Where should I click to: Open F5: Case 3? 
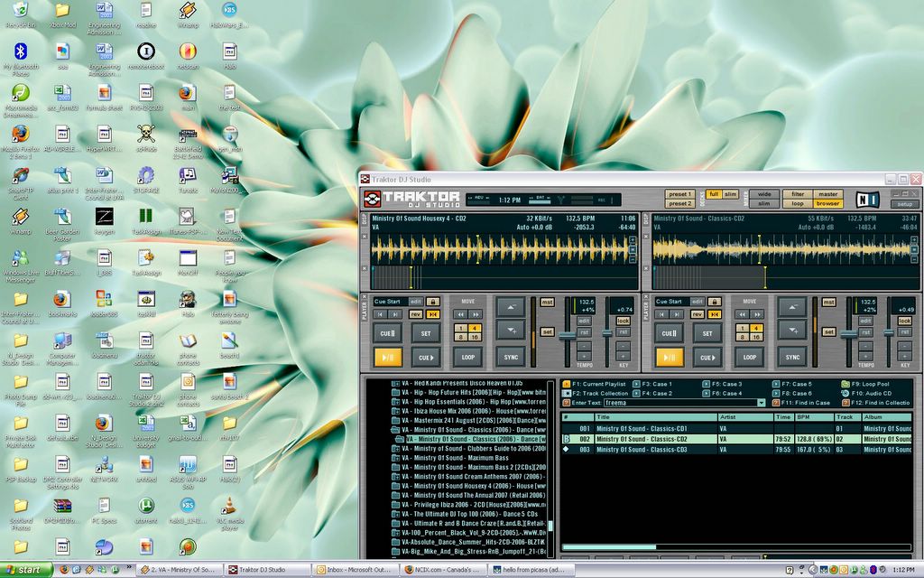pyautogui.click(x=723, y=384)
